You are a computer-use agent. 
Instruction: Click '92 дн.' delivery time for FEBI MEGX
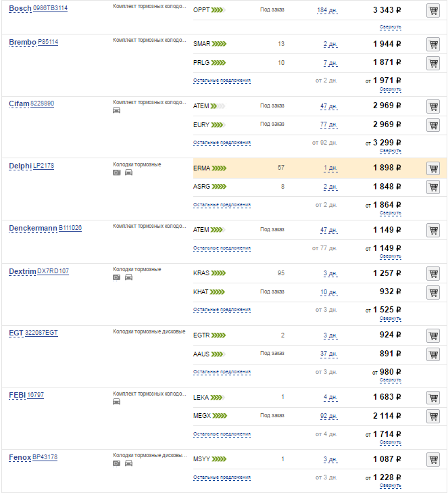coord(328,416)
